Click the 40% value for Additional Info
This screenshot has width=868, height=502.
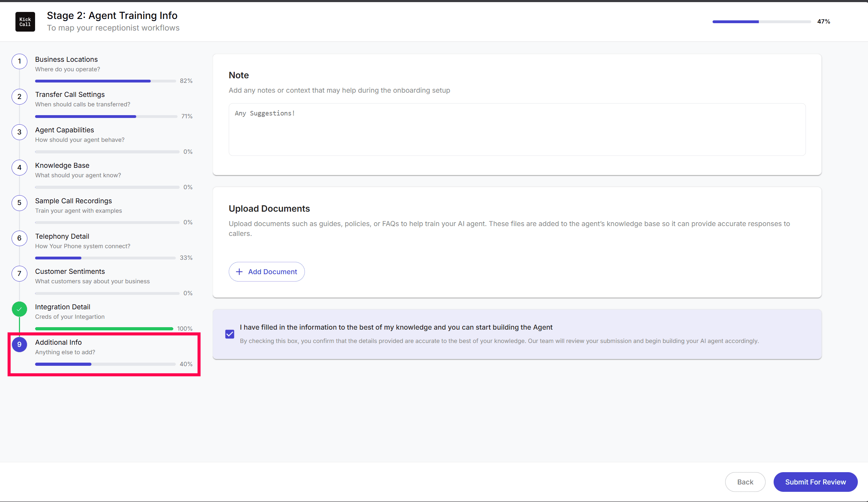186,364
